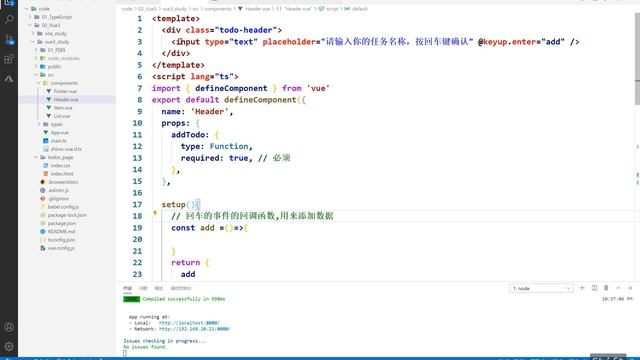Switch to the 问题 (Problems) panel tab
Image resolution: width=640 pixels, height=360 pixels.
pyautogui.click(x=143, y=288)
